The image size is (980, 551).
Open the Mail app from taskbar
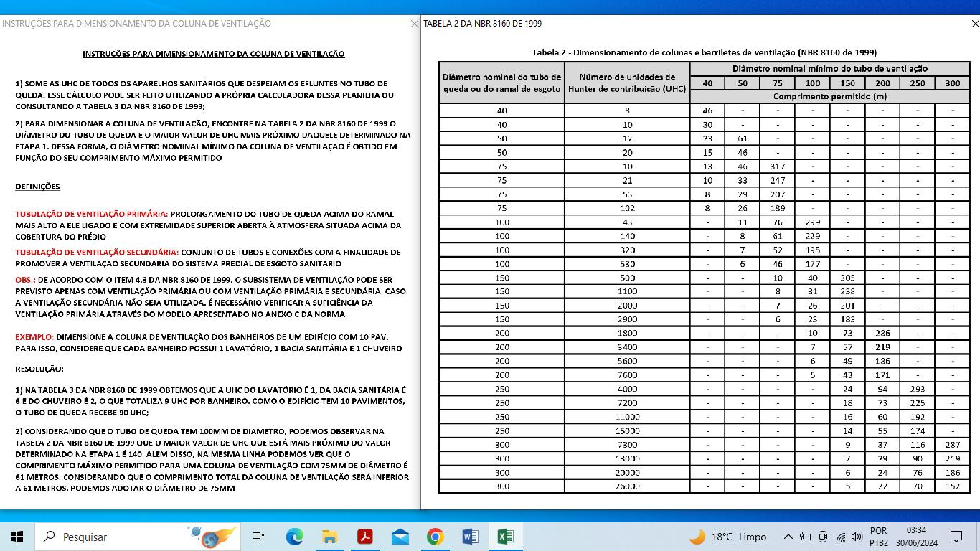coord(400,537)
